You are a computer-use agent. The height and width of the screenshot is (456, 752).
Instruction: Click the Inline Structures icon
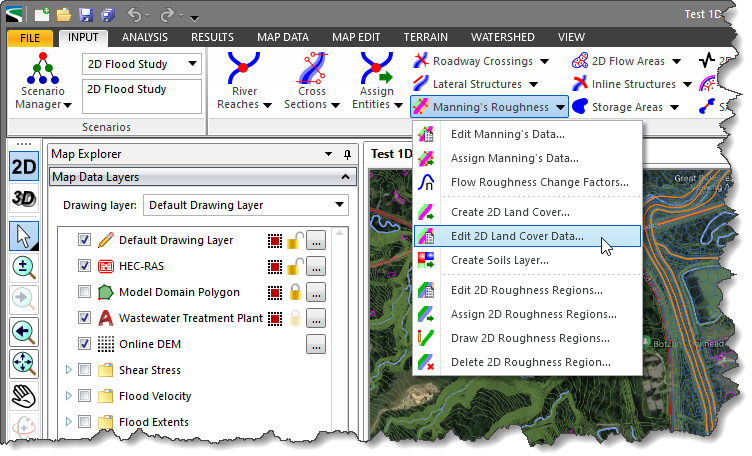[x=580, y=83]
